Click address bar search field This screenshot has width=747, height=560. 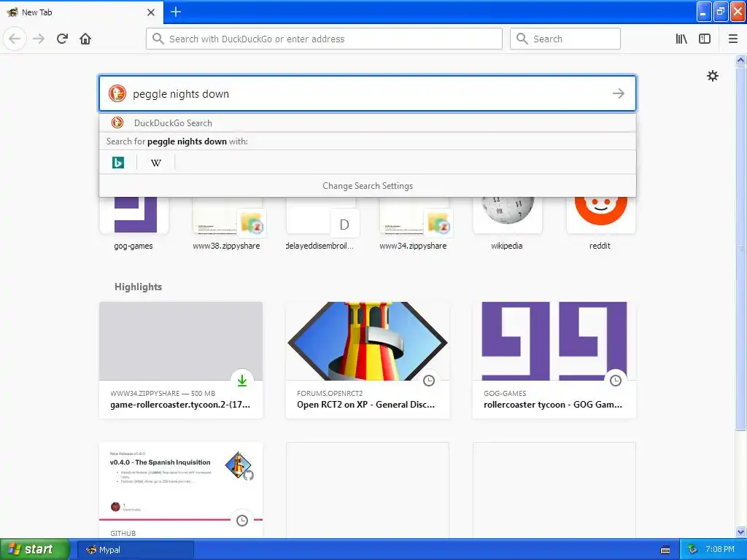(x=324, y=39)
